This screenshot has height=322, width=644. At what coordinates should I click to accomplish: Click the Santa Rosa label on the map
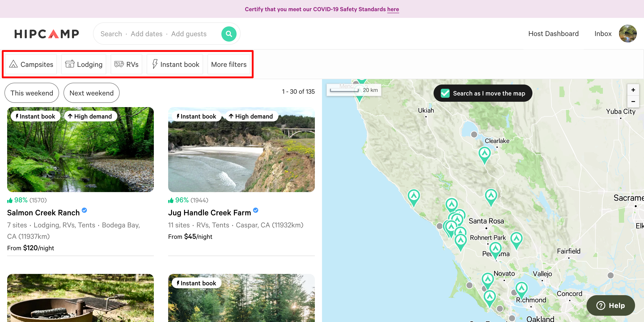486,221
